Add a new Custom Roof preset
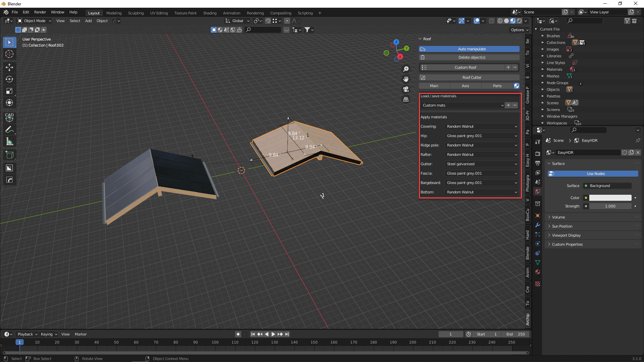The image size is (644, 362). click(x=508, y=67)
